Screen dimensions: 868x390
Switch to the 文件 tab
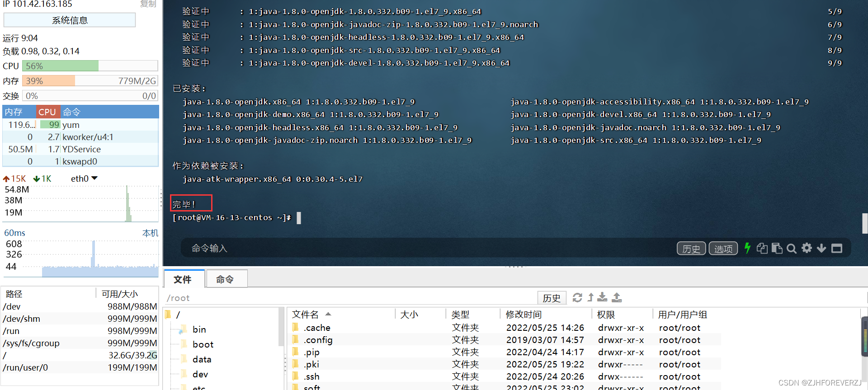[184, 279]
